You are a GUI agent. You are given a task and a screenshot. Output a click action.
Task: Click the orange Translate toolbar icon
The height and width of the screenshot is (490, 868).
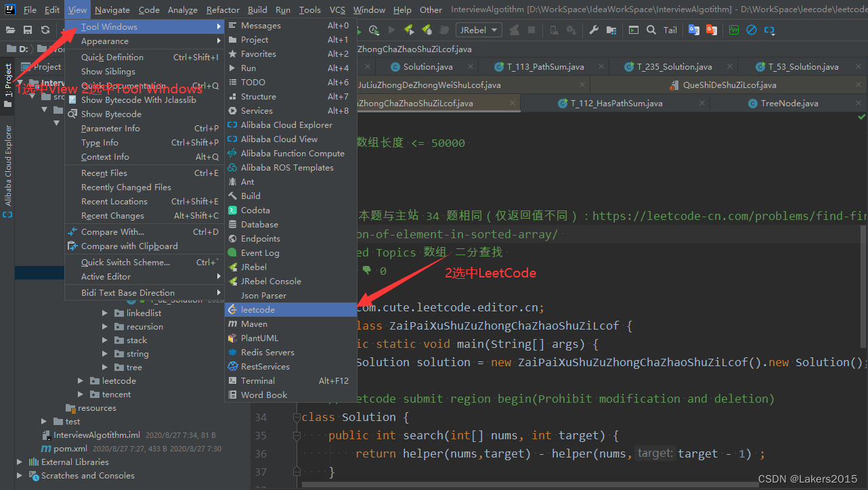(712, 30)
